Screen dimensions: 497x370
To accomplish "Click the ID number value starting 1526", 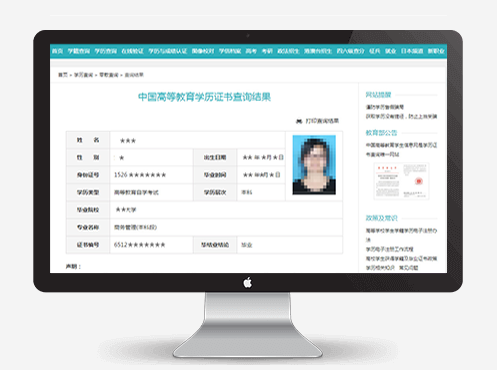I will pyautogui.click(x=140, y=175).
